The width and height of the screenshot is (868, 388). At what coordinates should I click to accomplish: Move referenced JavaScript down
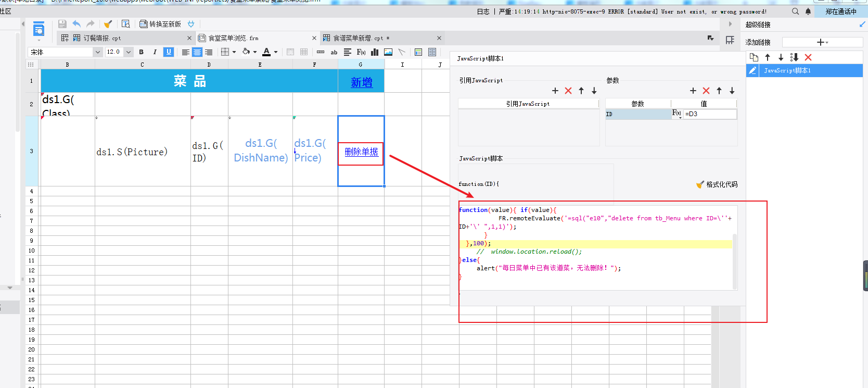click(x=594, y=91)
